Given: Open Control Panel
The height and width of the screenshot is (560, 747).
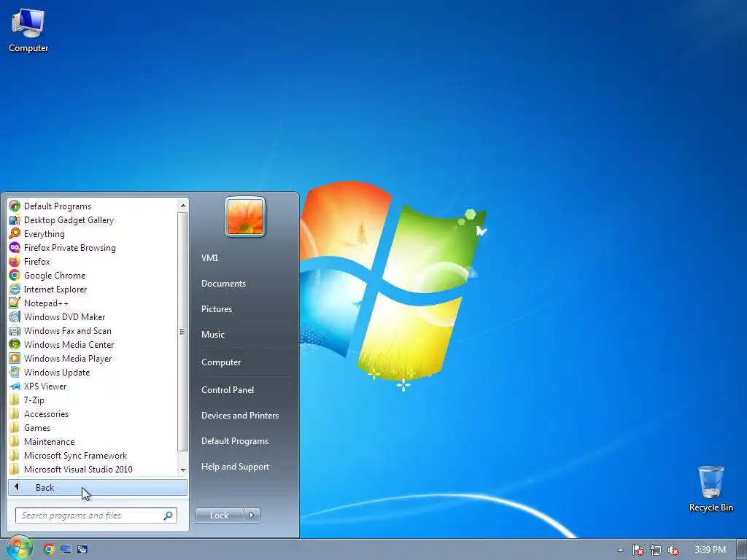Looking at the screenshot, I should [x=228, y=390].
